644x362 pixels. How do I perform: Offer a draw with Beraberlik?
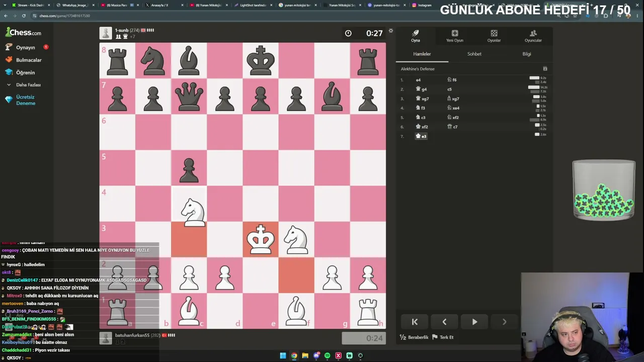[x=414, y=337]
